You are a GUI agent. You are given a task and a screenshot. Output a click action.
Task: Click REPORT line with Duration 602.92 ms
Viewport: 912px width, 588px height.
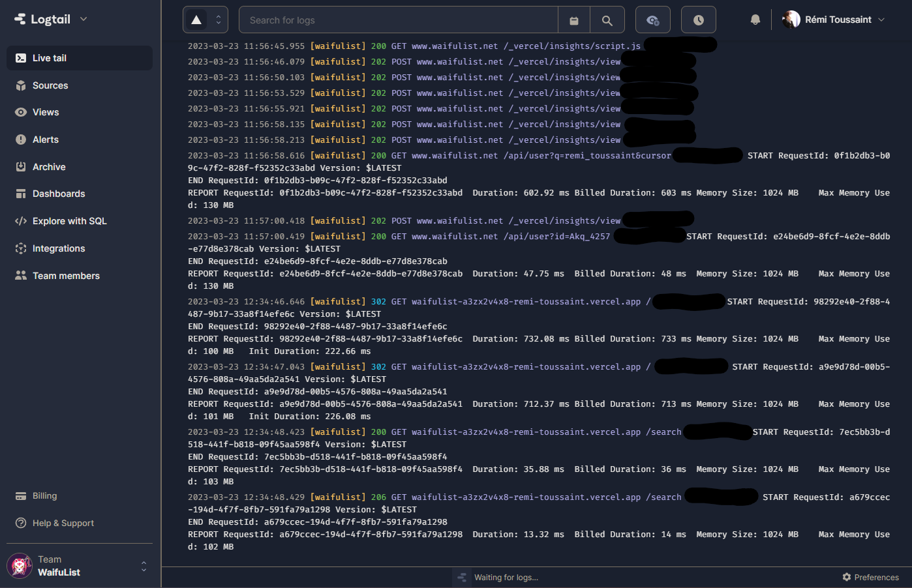point(539,199)
